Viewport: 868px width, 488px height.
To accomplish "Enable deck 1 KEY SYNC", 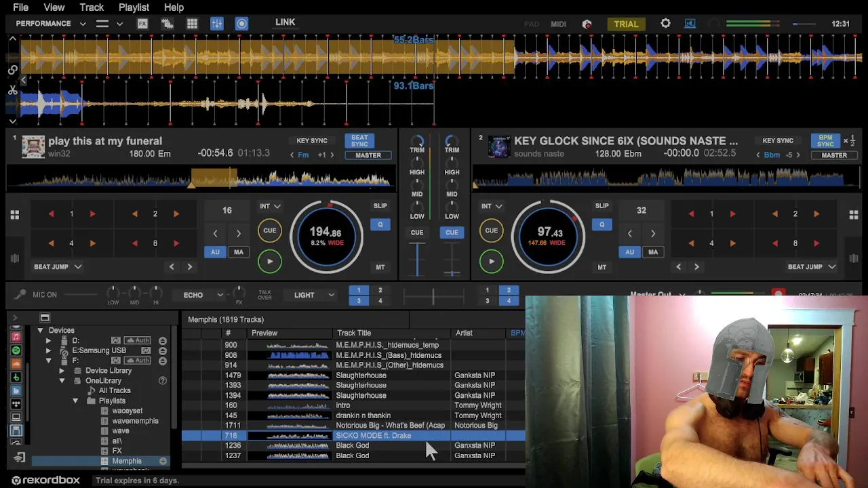I will [312, 140].
